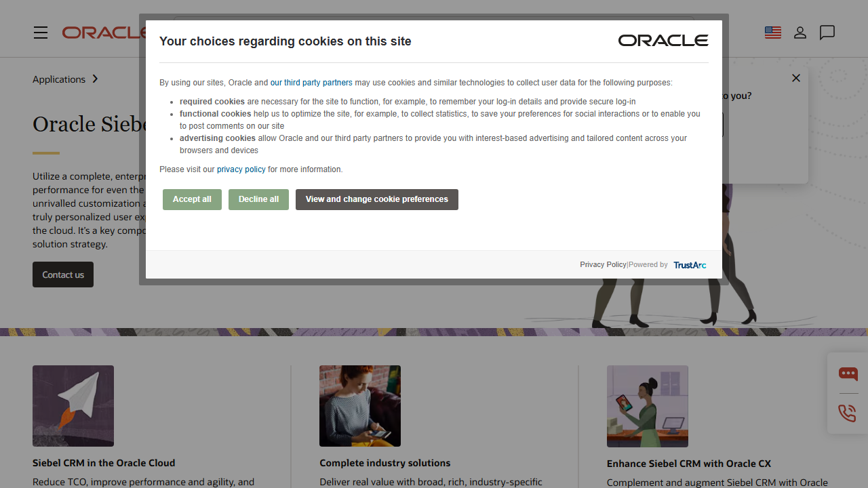This screenshot has height=488, width=868.
Task: Click the TrustArc logo
Action: (690, 265)
